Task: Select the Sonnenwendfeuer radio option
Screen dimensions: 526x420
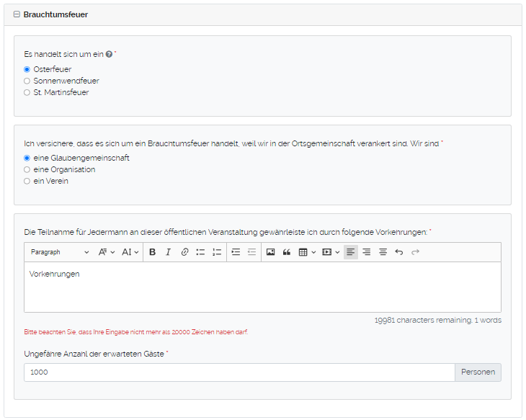Action: [27, 81]
